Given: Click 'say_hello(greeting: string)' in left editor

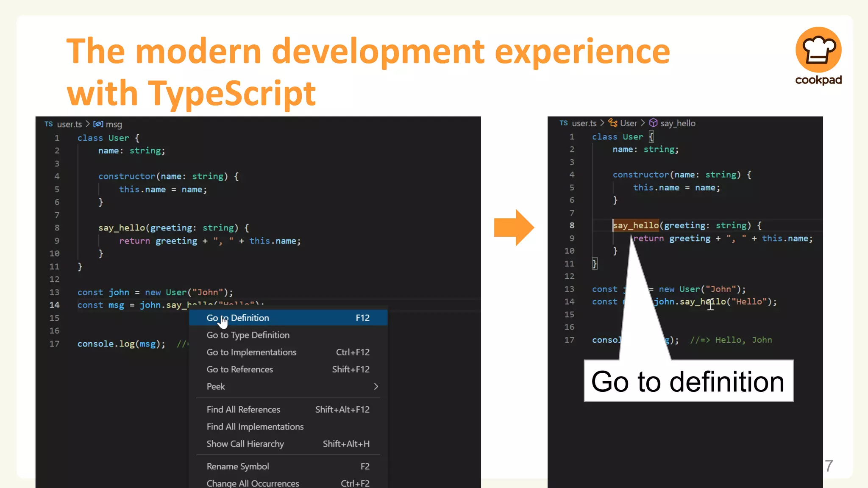Looking at the screenshot, I should coord(169,228).
